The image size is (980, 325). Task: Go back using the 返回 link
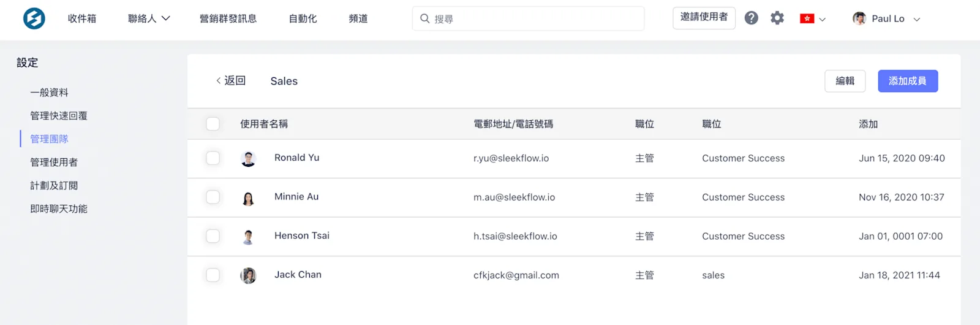[x=231, y=80]
